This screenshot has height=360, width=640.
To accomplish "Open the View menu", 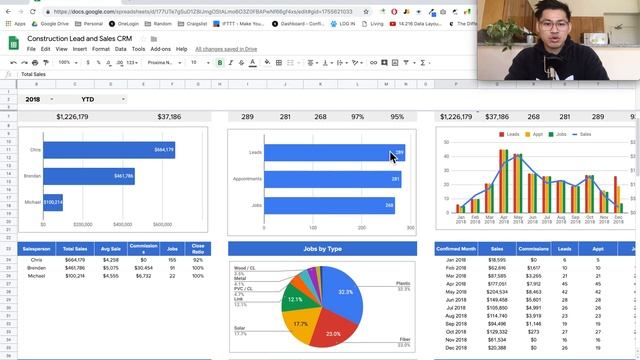I will click(x=61, y=49).
